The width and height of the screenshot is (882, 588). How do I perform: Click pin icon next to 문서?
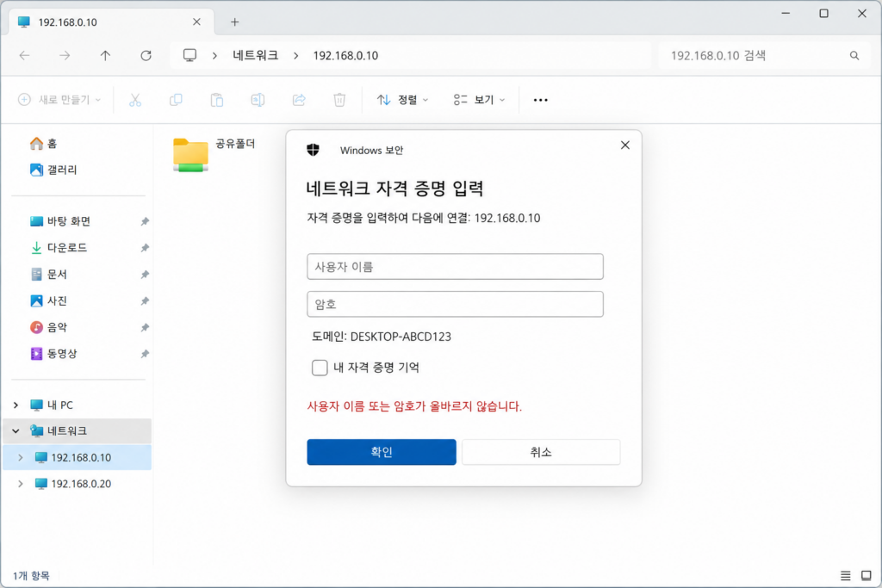(145, 275)
